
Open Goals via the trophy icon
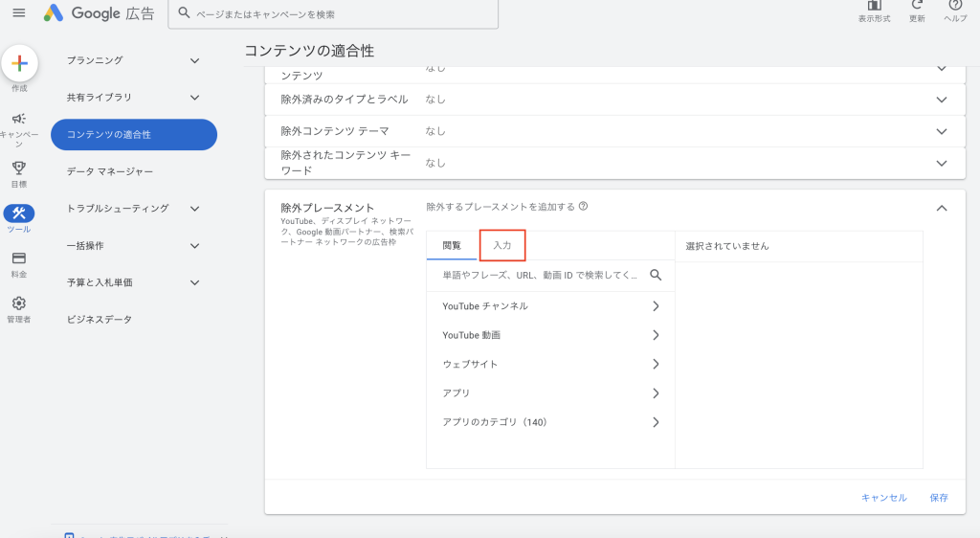pyautogui.click(x=19, y=168)
